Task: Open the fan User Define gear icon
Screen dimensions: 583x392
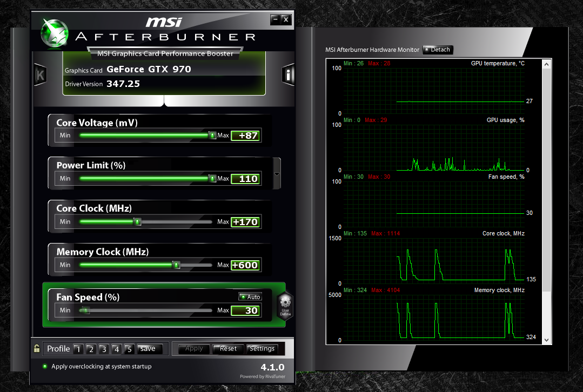Action: pyautogui.click(x=285, y=306)
